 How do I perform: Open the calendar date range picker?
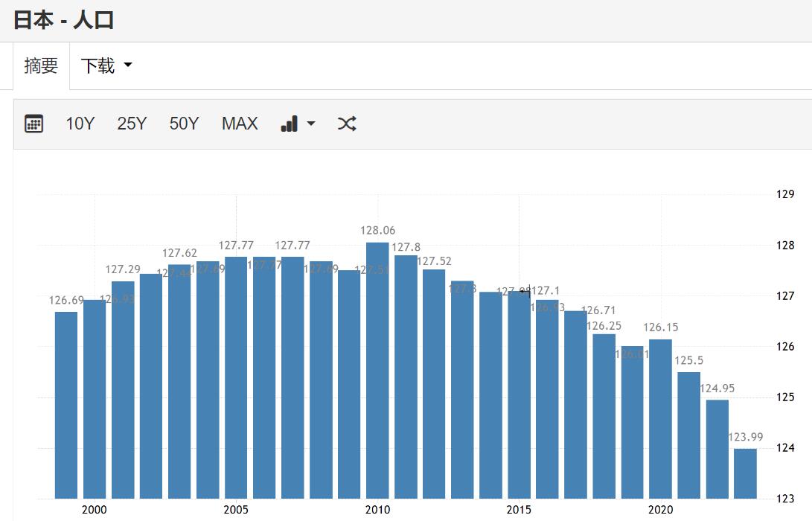(33, 124)
